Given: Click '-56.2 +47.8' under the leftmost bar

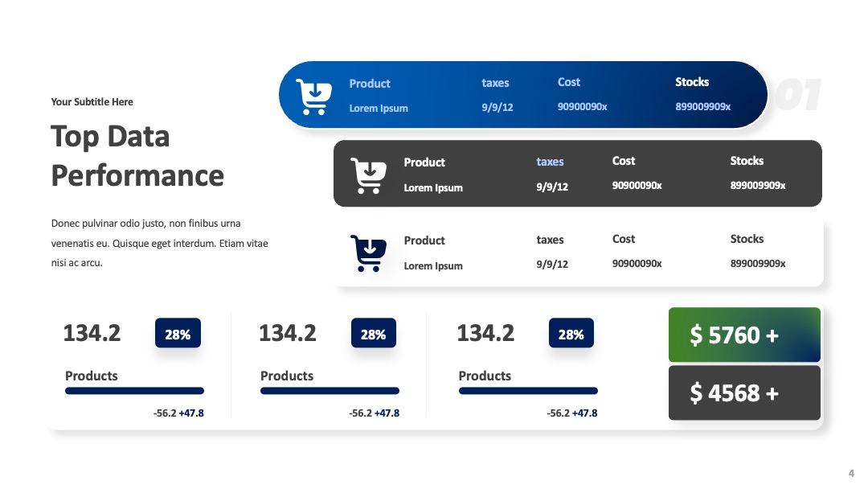Looking at the screenshot, I should click(178, 413).
